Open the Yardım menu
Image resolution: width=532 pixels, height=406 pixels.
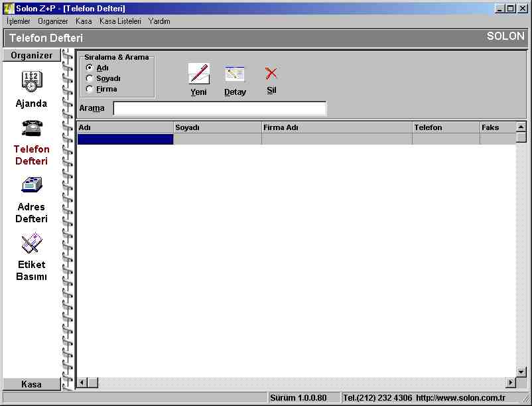coord(159,21)
